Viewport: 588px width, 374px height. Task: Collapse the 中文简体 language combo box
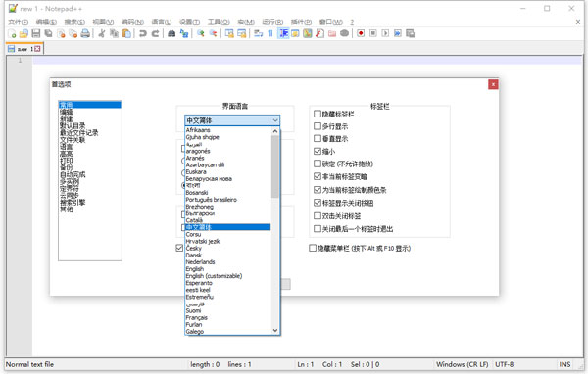(232, 120)
